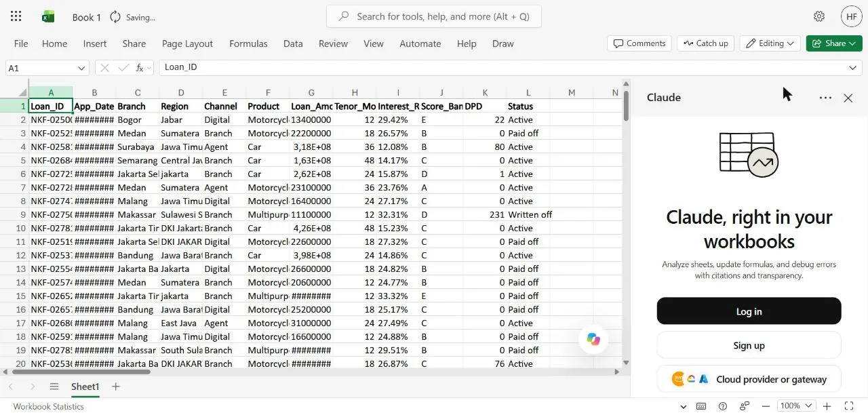Screen dimensions: 868x413
Task: Click the formula bar cancel X icon
Action: click(104, 68)
